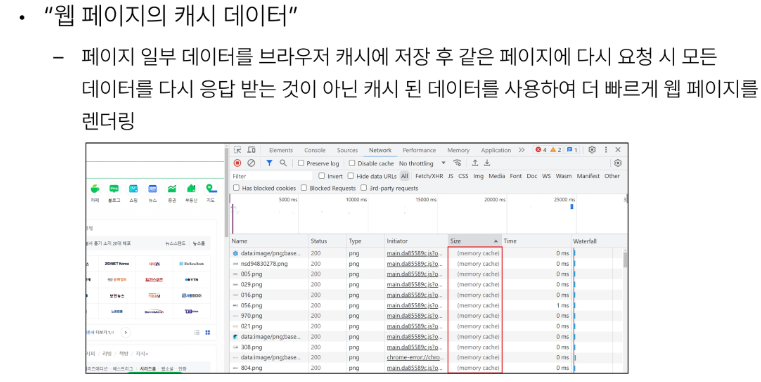Viewport: 761px width, 382px height.
Task: Filter requests by Fetch/XHR
Action: point(429,176)
